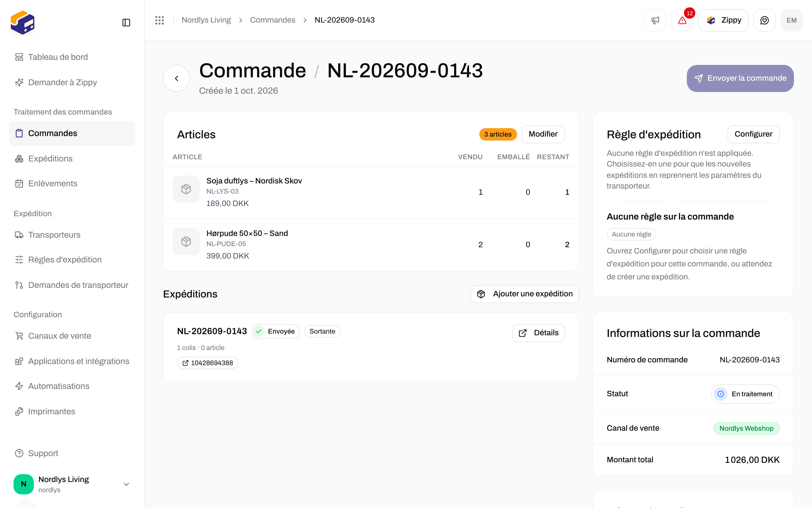Open tracking number 10428694388 link
812x508 pixels.
pos(208,363)
